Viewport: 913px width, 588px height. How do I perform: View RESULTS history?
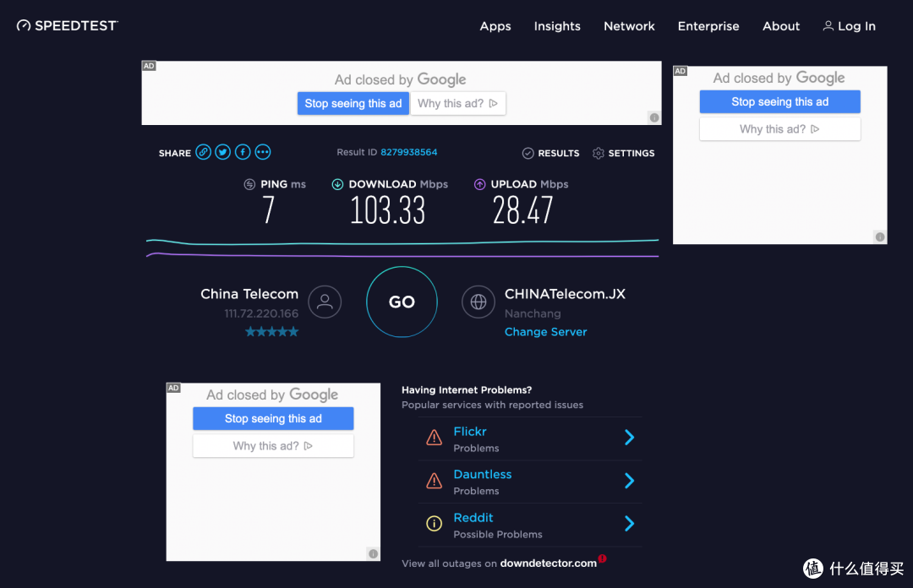click(x=551, y=153)
